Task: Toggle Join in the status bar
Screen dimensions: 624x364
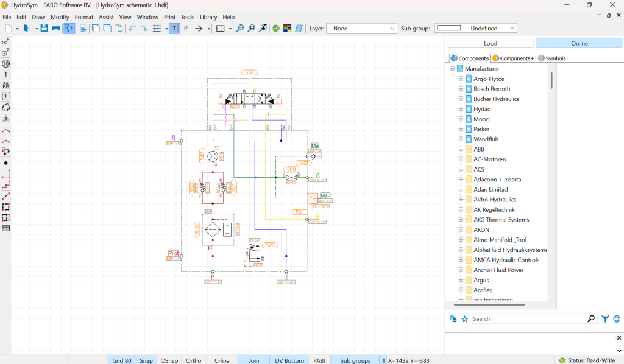Action: click(x=254, y=360)
